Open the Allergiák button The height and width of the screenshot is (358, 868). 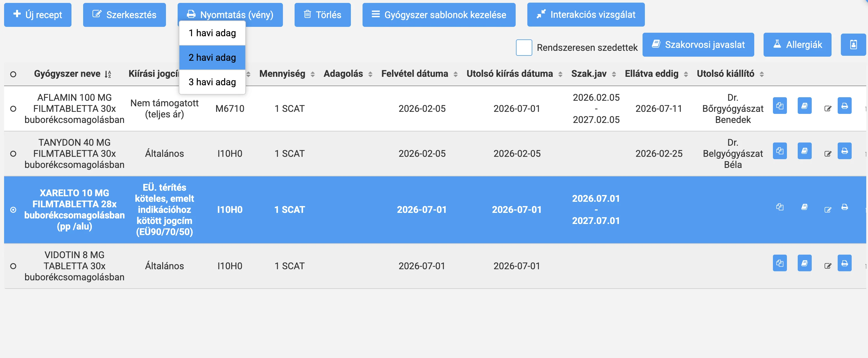coord(797,45)
